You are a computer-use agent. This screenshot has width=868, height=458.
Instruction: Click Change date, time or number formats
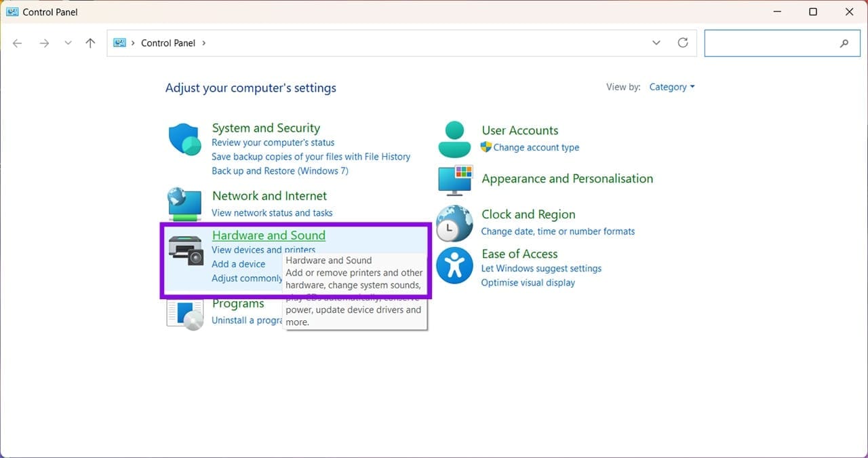pyautogui.click(x=557, y=231)
